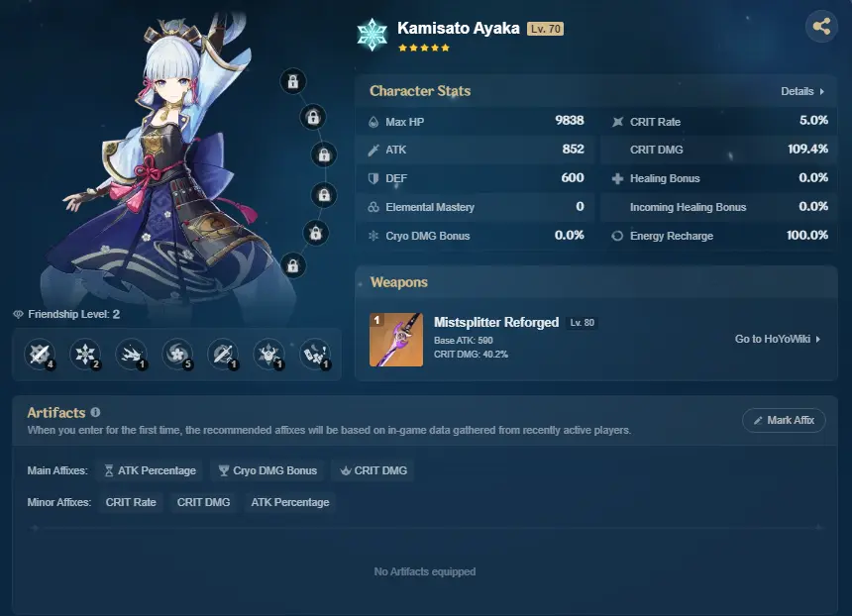Open the normal attack talent icon level 4
This screenshot has height=616, width=852.
point(40,355)
